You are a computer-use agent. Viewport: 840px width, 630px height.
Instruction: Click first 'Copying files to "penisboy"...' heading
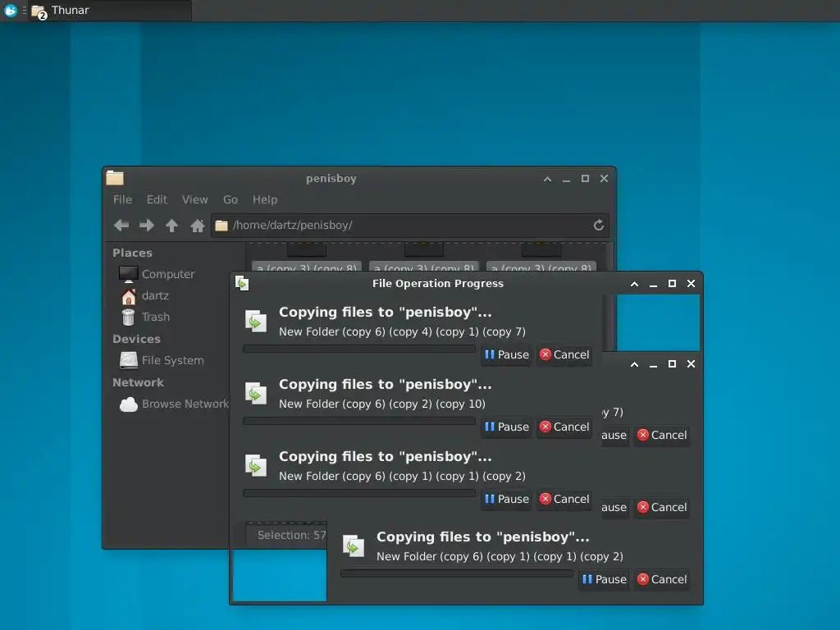(x=386, y=312)
